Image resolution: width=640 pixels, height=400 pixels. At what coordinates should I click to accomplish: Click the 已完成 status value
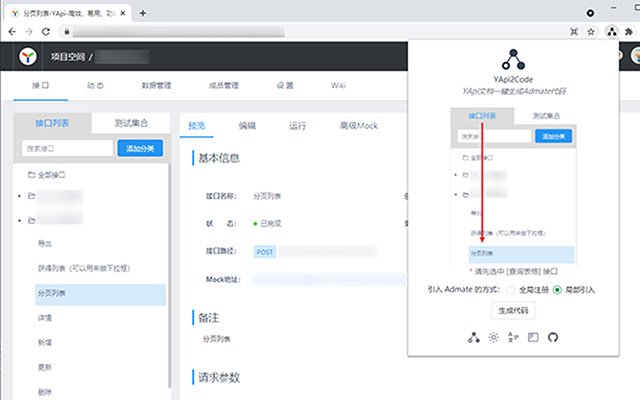(271, 224)
